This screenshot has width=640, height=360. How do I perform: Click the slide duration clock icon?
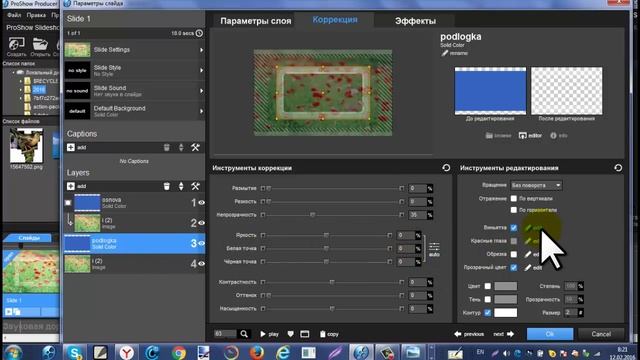tap(199, 33)
